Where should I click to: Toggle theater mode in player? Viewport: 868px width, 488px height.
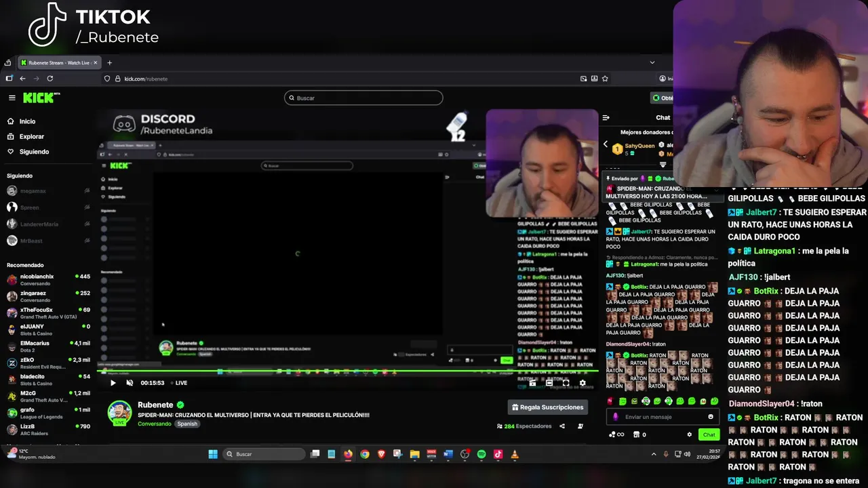549,383
